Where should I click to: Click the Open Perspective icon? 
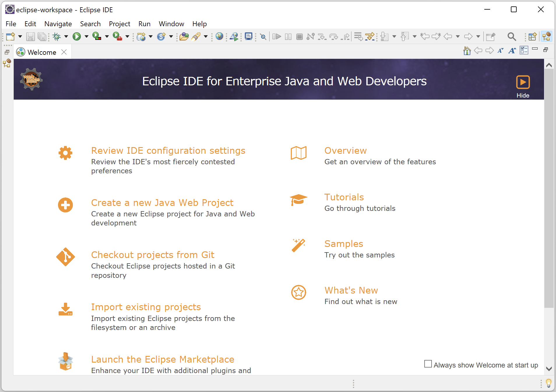click(x=532, y=37)
